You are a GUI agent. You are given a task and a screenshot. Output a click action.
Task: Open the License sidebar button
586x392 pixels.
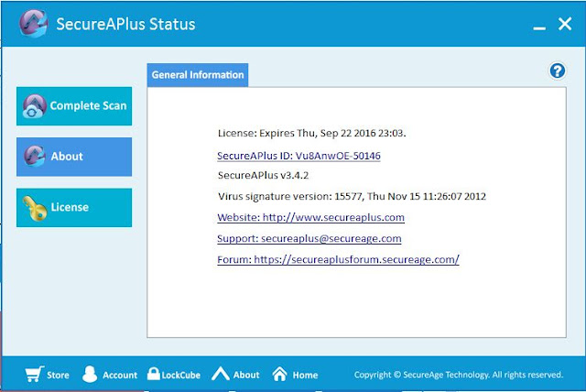[x=74, y=208]
